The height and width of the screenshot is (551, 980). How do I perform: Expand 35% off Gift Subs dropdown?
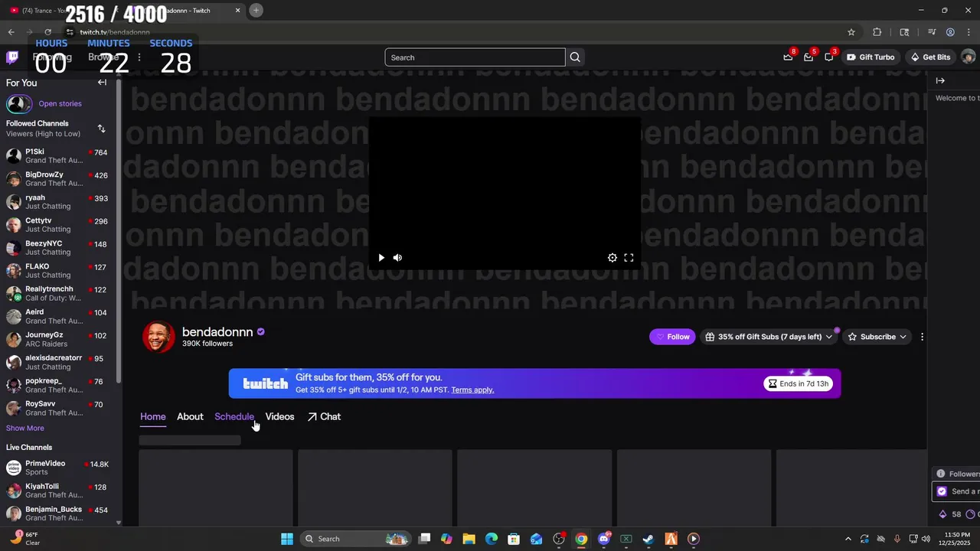(769, 337)
